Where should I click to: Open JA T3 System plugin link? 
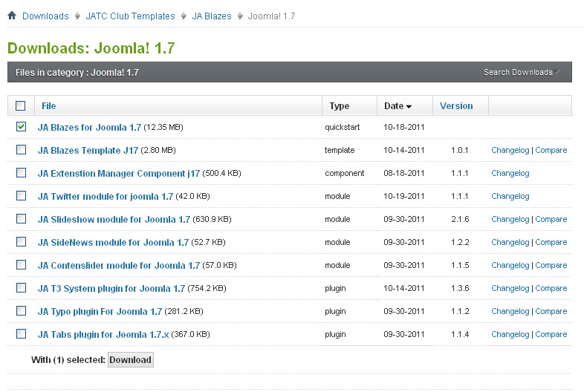click(111, 289)
